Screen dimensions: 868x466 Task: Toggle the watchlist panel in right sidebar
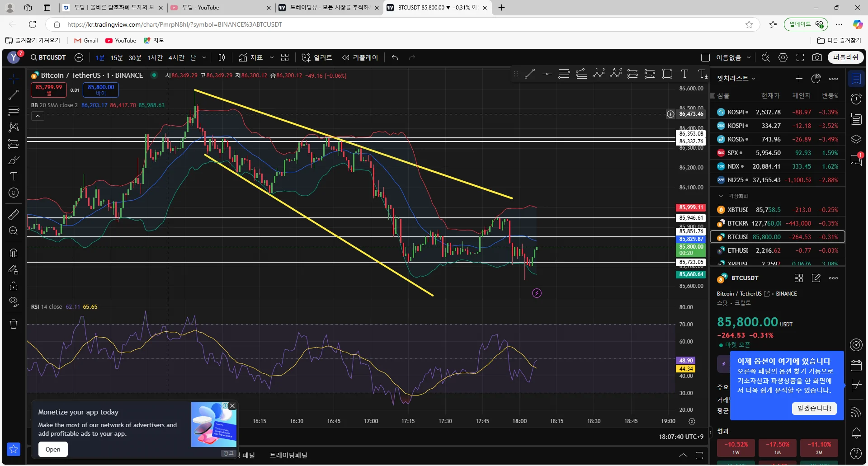coord(856,79)
